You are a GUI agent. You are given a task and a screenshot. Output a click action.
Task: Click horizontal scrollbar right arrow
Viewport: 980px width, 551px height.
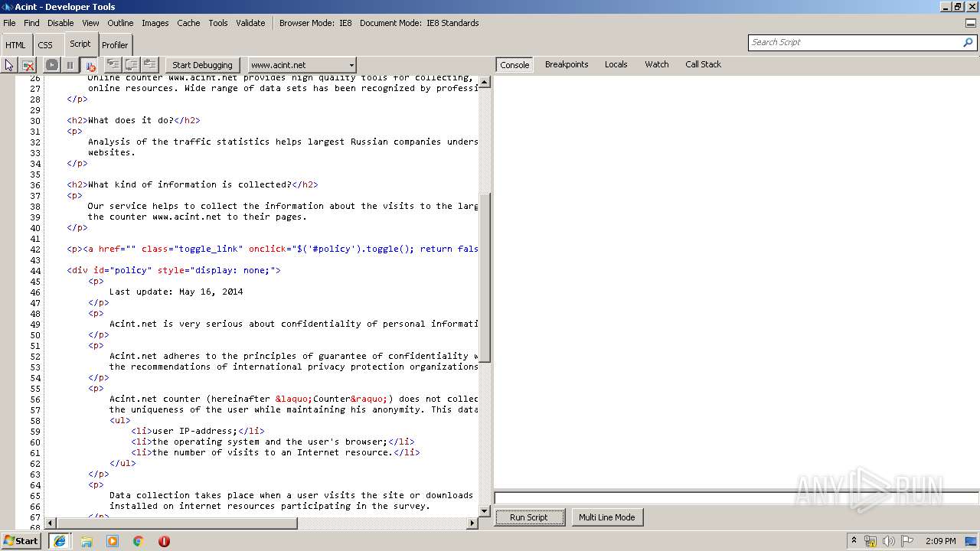pos(472,523)
